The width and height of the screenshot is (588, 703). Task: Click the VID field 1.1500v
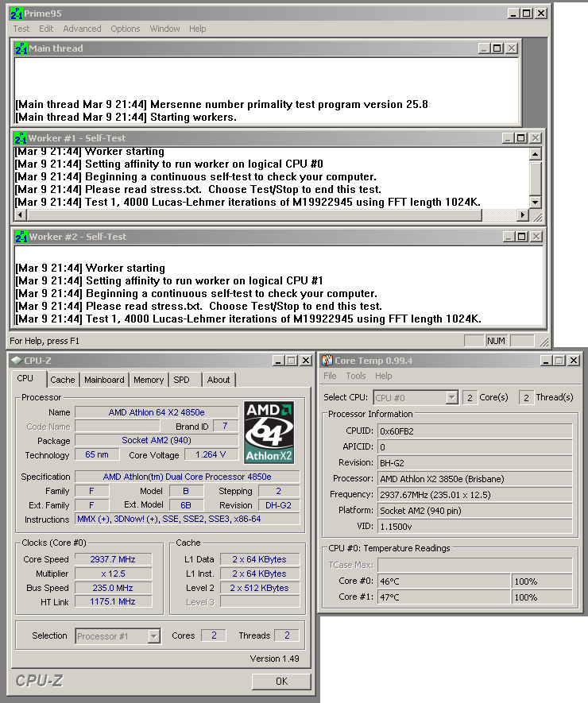[x=475, y=527]
